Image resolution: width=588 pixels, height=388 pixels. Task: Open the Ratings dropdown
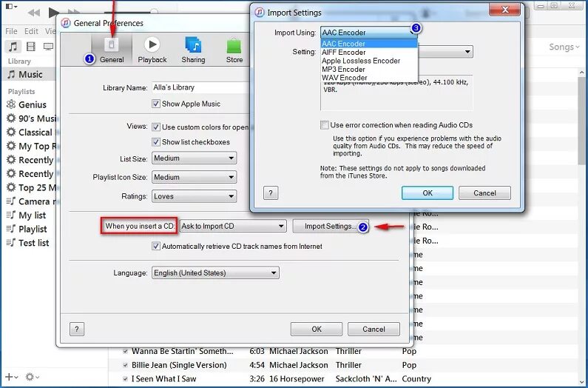point(194,196)
